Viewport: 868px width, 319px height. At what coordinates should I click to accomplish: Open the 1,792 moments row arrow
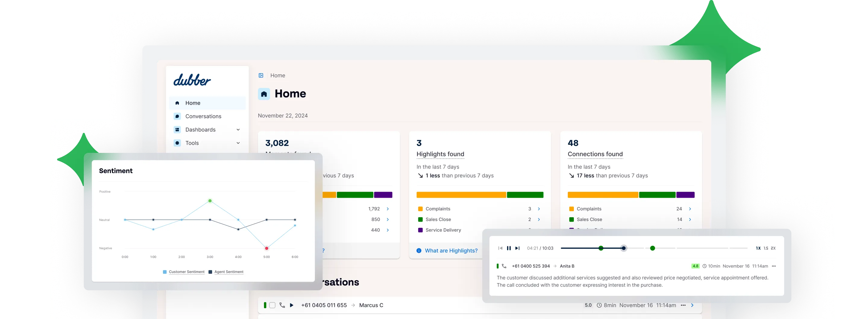click(x=388, y=209)
